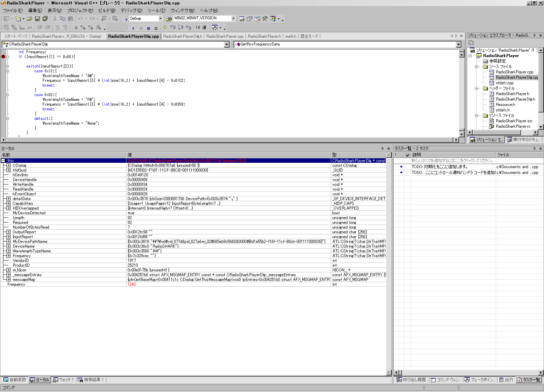Switch to the 自動変数 tab

click(x=15, y=380)
